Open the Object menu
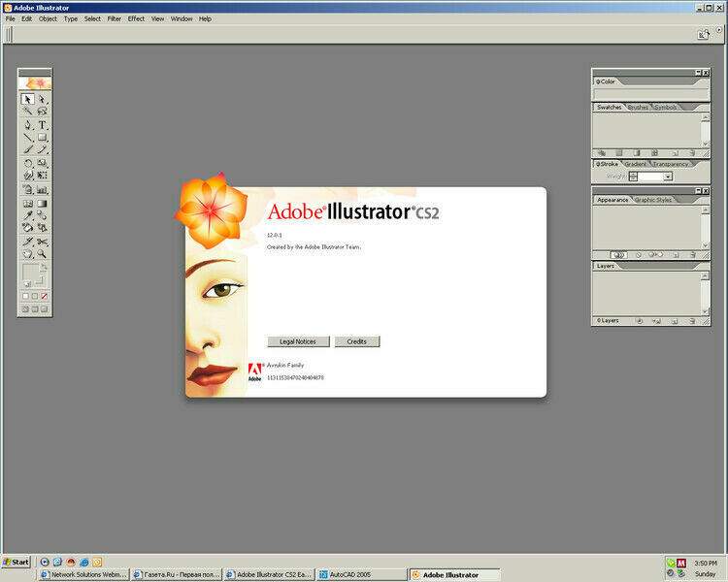This screenshot has height=582, width=728. pyautogui.click(x=48, y=19)
